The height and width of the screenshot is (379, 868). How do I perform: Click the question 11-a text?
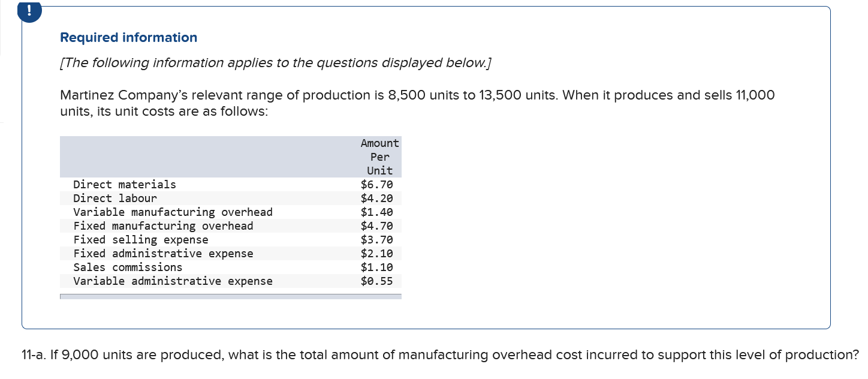[440, 355]
